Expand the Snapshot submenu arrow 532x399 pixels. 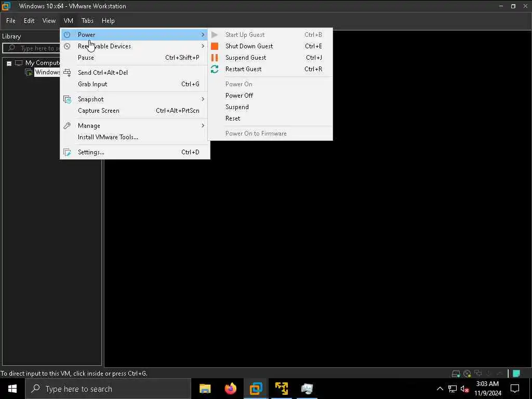tap(203, 99)
